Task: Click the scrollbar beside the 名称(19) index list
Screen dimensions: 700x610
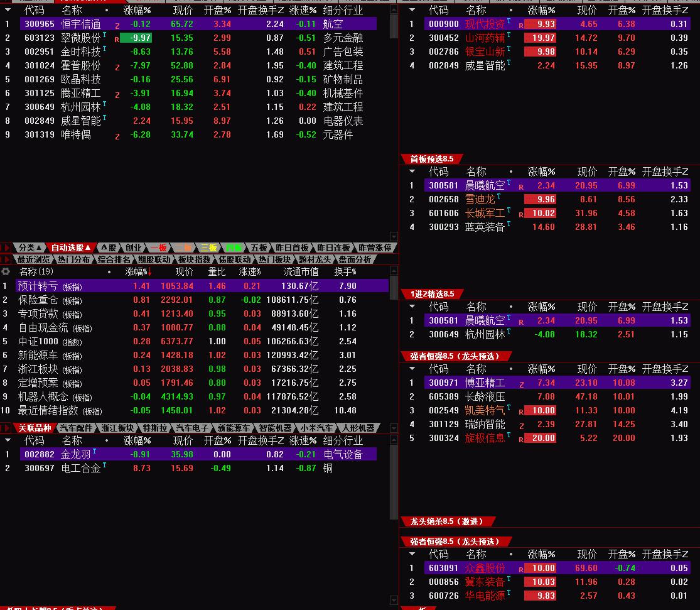Action: (x=394, y=286)
